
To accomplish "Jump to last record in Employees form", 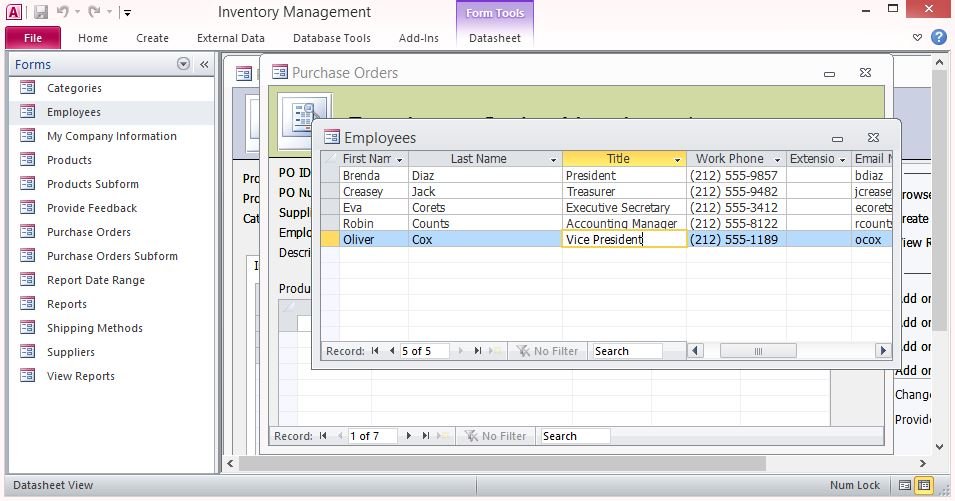I will pos(478,351).
